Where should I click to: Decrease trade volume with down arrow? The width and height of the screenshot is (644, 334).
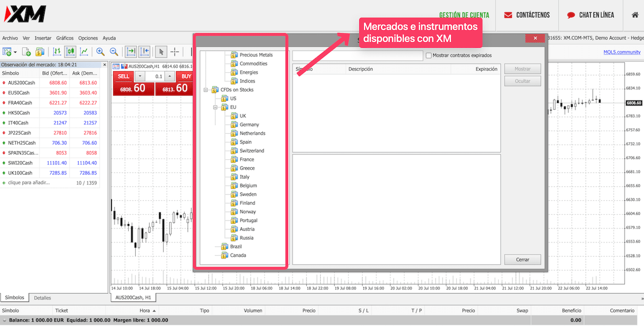coord(140,76)
